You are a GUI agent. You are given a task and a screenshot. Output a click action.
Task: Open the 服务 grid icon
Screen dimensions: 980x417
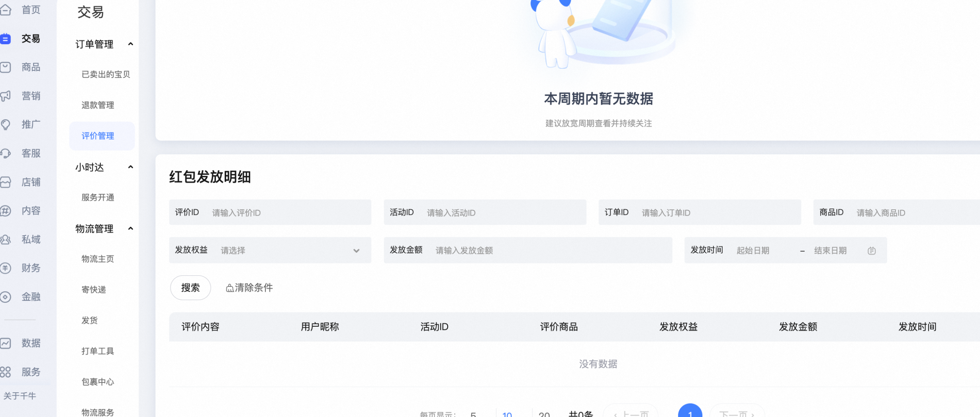point(6,372)
